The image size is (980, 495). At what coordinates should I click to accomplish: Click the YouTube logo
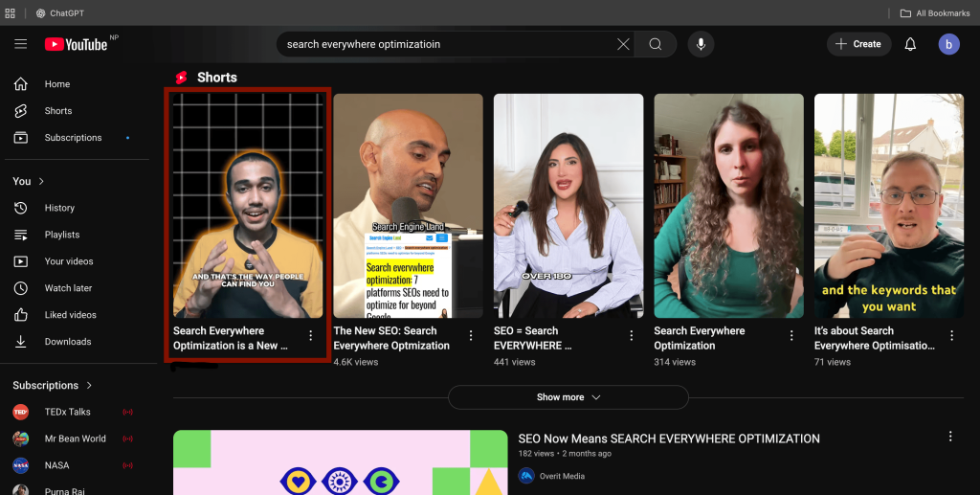[x=77, y=44]
